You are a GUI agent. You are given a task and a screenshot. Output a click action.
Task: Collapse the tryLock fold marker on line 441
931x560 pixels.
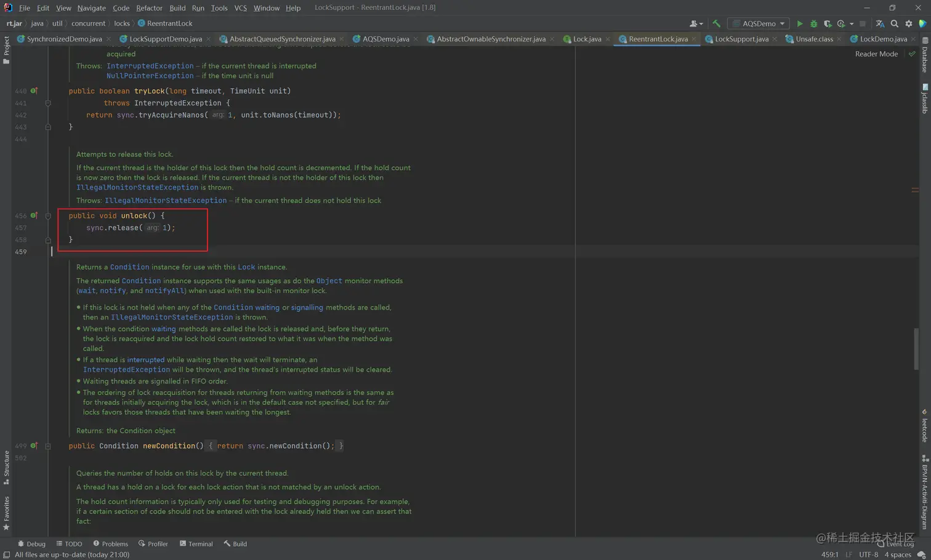[48, 103]
